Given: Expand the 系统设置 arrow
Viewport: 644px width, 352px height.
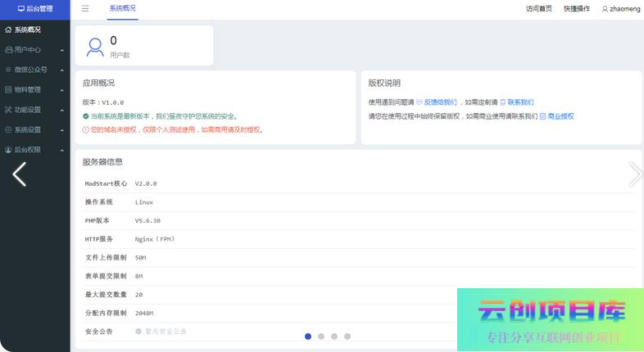Looking at the screenshot, I should click(62, 130).
